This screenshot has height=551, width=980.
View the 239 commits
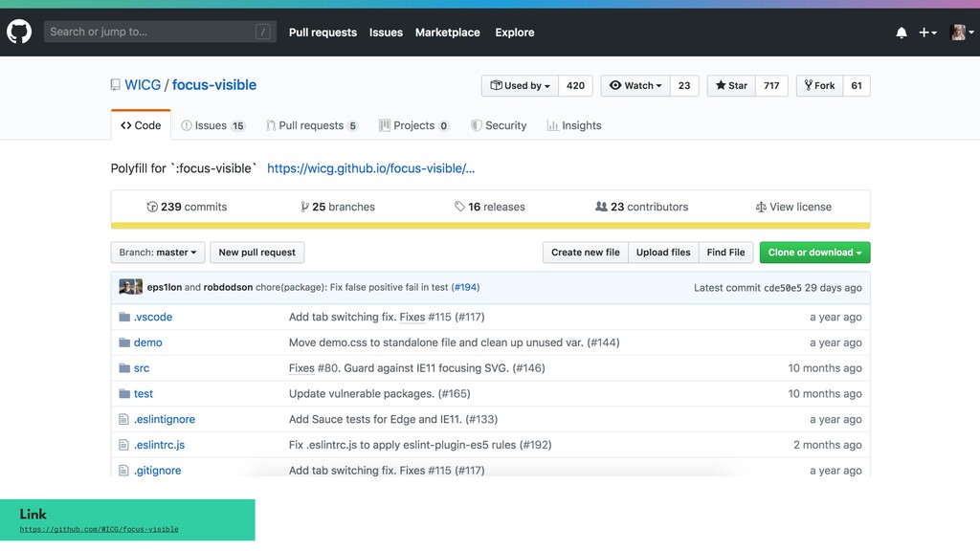click(x=187, y=207)
